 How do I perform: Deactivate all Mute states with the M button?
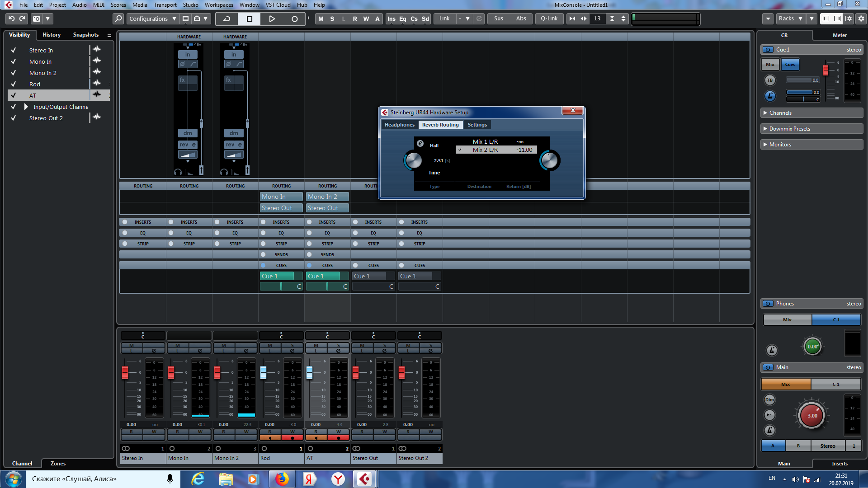pyautogui.click(x=321, y=19)
